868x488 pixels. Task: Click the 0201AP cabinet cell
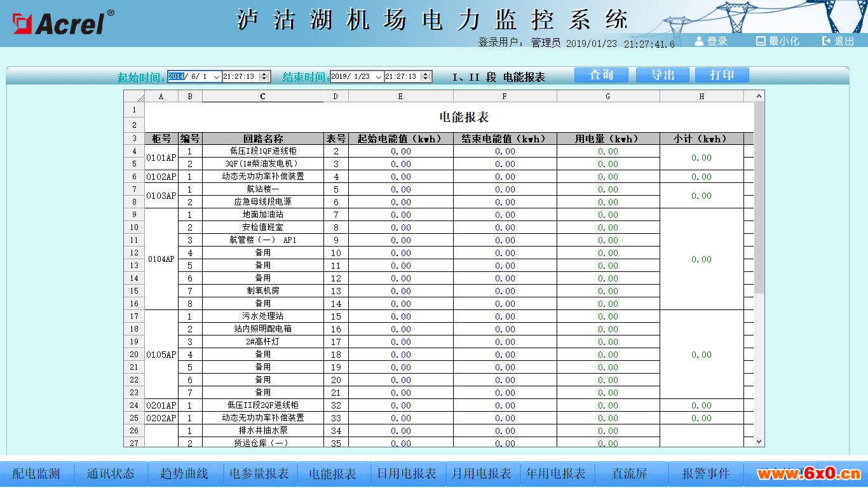pos(161,405)
